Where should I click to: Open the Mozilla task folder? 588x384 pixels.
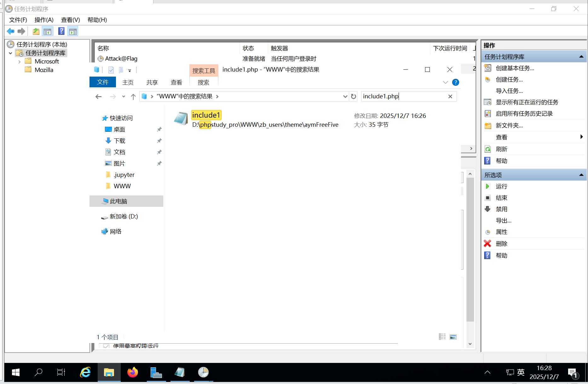click(x=44, y=70)
